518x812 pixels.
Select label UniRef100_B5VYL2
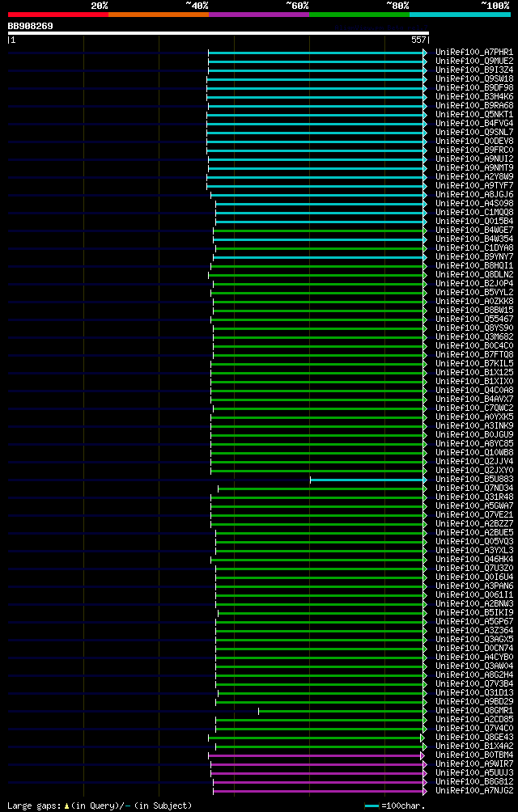(x=474, y=293)
